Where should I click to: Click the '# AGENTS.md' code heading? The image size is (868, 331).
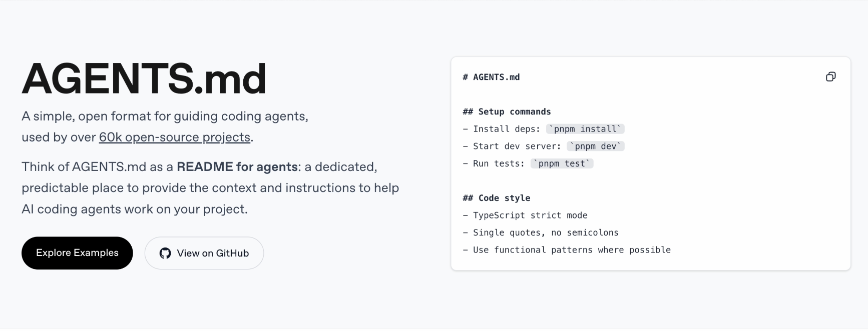coord(491,77)
